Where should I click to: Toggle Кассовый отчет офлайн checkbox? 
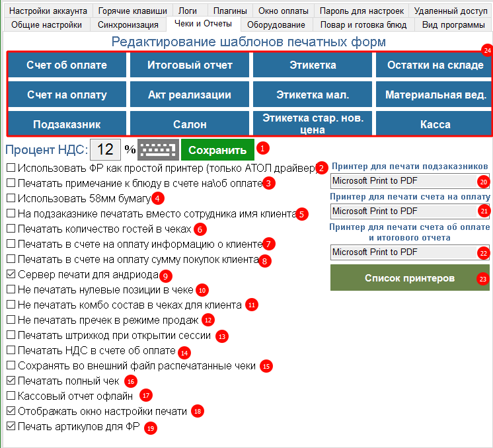click(11, 396)
